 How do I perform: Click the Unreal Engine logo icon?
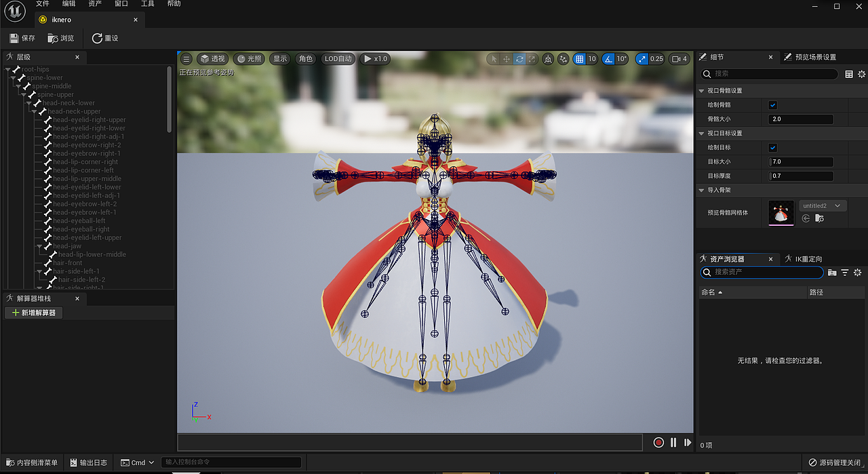point(15,12)
